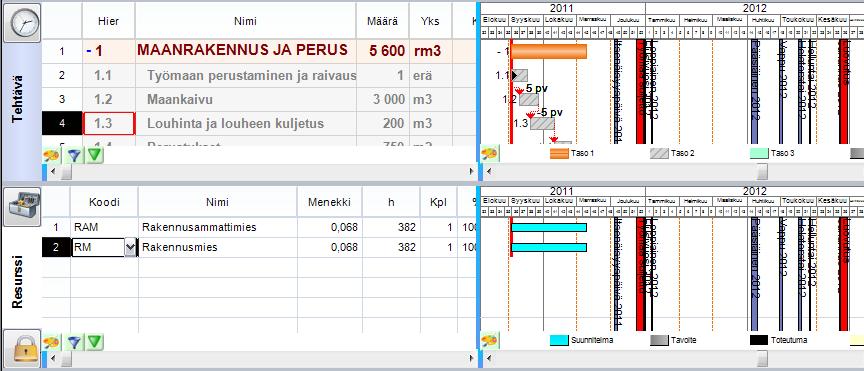Click the resource Gantt horizontal scrollbar thumb
Image resolution: width=864 pixels, height=371 pixels.
(x=762, y=358)
